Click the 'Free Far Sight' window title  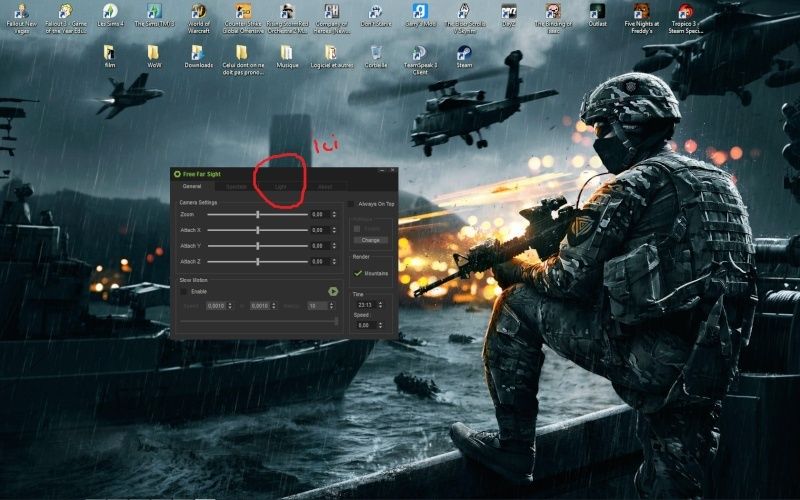tap(202, 174)
